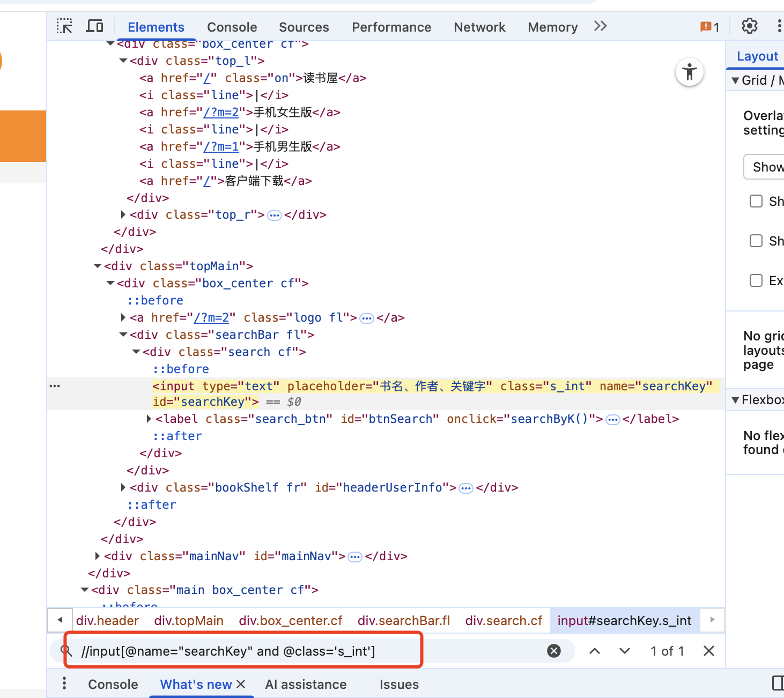Click breadcrumb div.topMain
Viewport: 784px width, 698px height.
coord(189,621)
